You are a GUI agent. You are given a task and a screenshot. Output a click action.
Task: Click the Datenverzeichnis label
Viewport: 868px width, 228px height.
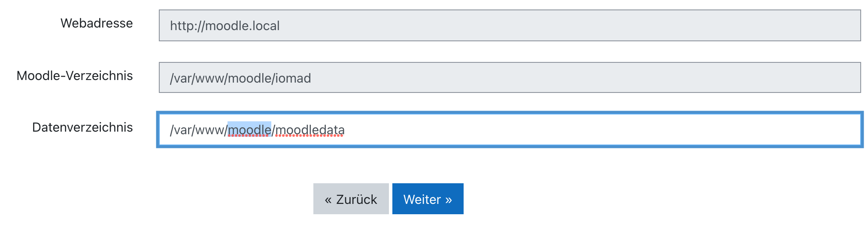(82, 127)
